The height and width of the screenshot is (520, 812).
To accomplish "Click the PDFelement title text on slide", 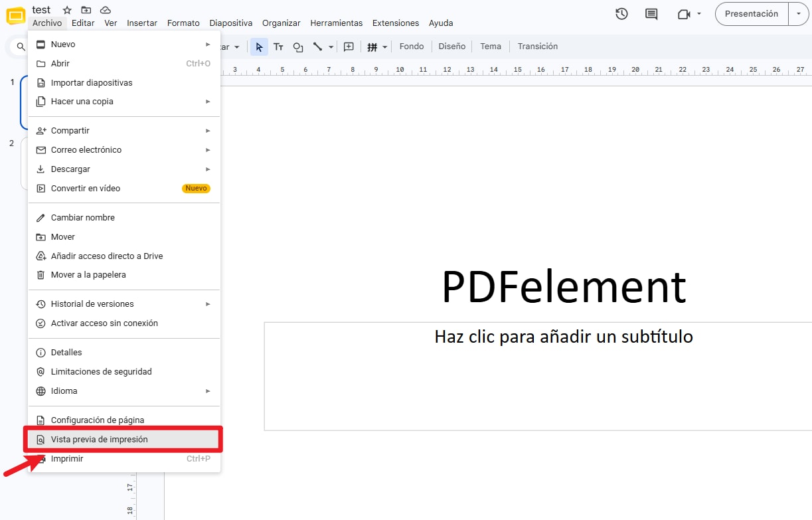I will pos(564,287).
